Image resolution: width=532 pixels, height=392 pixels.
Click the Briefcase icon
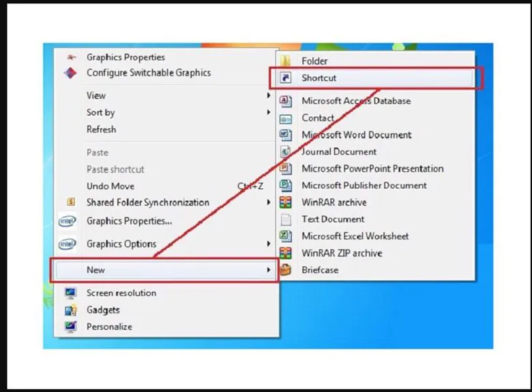285,270
